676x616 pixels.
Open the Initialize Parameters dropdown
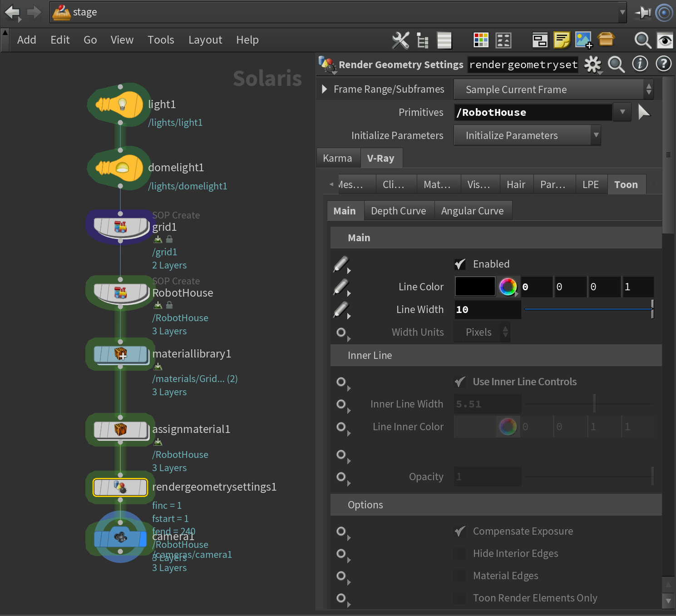point(528,135)
